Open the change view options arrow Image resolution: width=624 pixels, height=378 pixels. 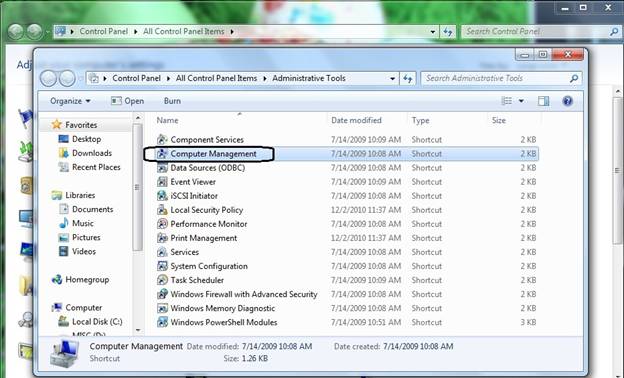click(521, 101)
